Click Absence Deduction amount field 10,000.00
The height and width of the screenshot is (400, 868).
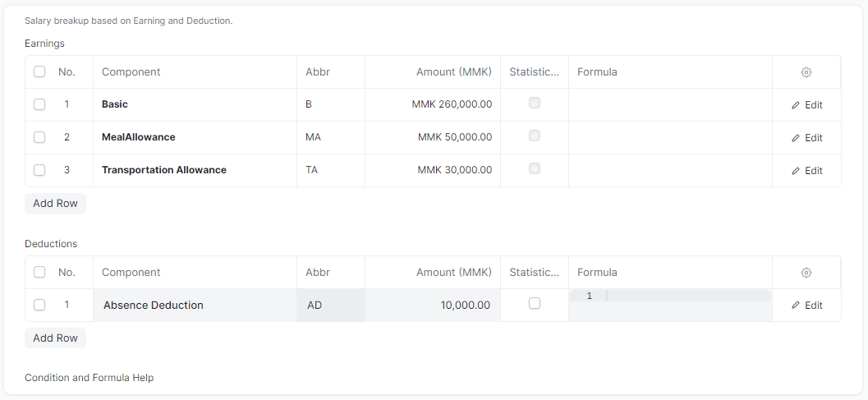[432, 306]
